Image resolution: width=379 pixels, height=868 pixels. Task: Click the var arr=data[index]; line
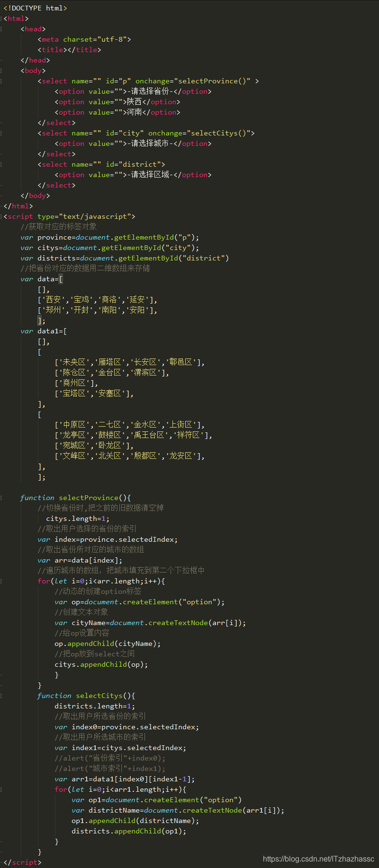80,560
